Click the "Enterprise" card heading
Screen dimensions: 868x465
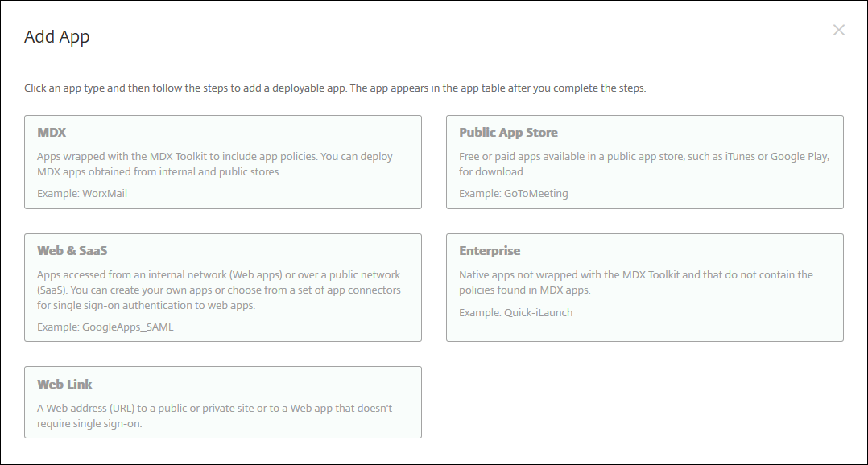490,250
